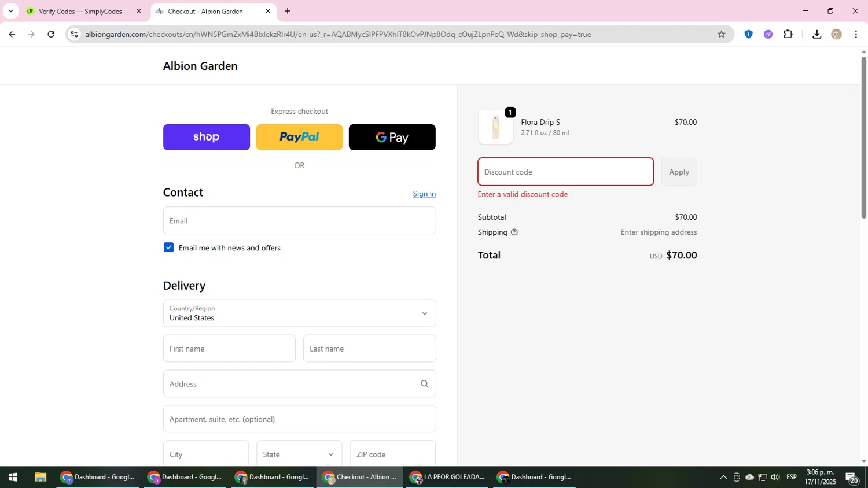Switch to the Verify Codes — SimplyCodes tab

80,11
